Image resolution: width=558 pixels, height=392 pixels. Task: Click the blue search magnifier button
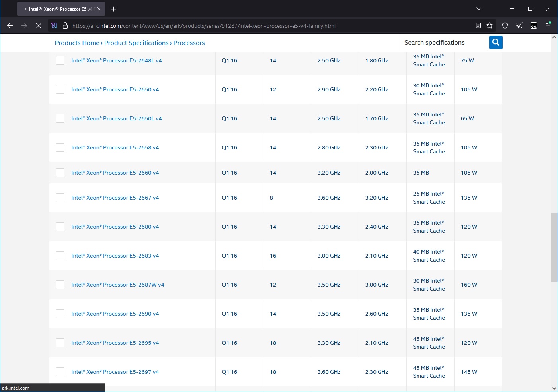(x=496, y=42)
